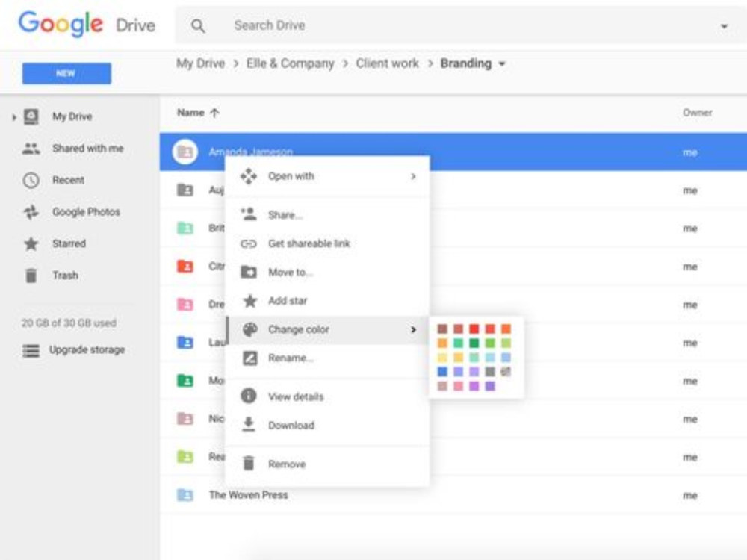Open the Branding folder dropdown arrow
747x560 pixels.
click(x=502, y=63)
